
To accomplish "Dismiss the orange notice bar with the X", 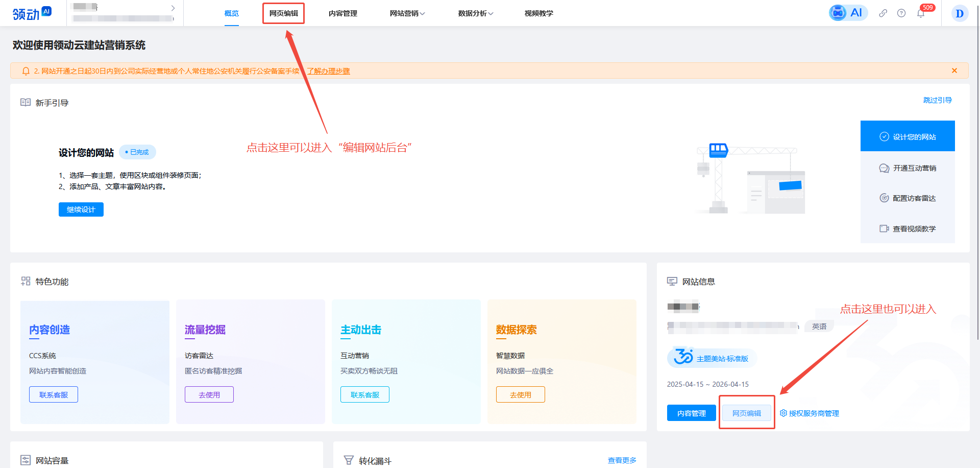I will (954, 71).
